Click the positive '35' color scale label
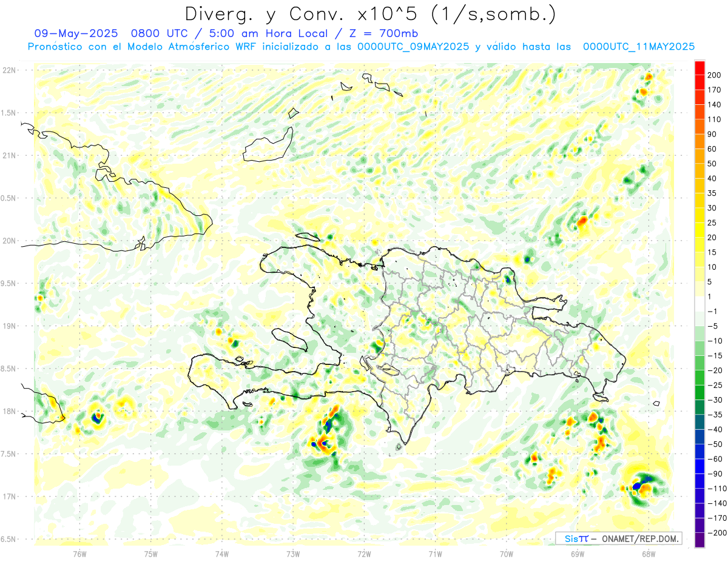The image size is (728, 562). pyautogui.click(x=713, y=193)
